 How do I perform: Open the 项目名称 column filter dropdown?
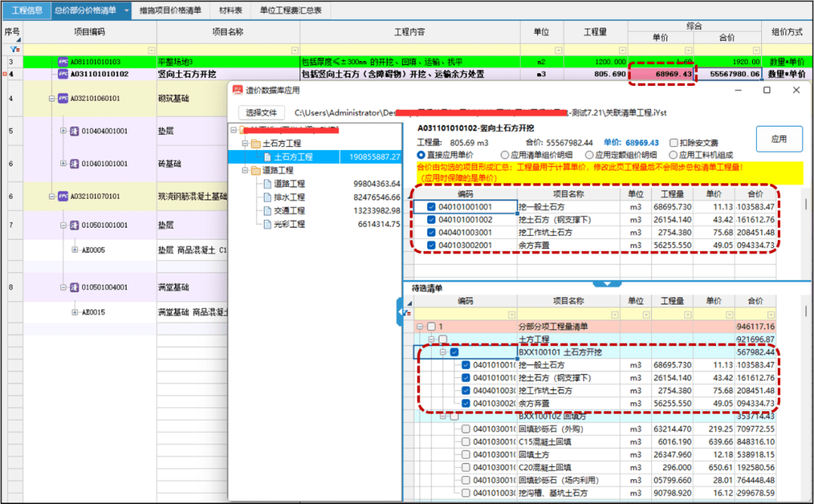pos(295,50)
